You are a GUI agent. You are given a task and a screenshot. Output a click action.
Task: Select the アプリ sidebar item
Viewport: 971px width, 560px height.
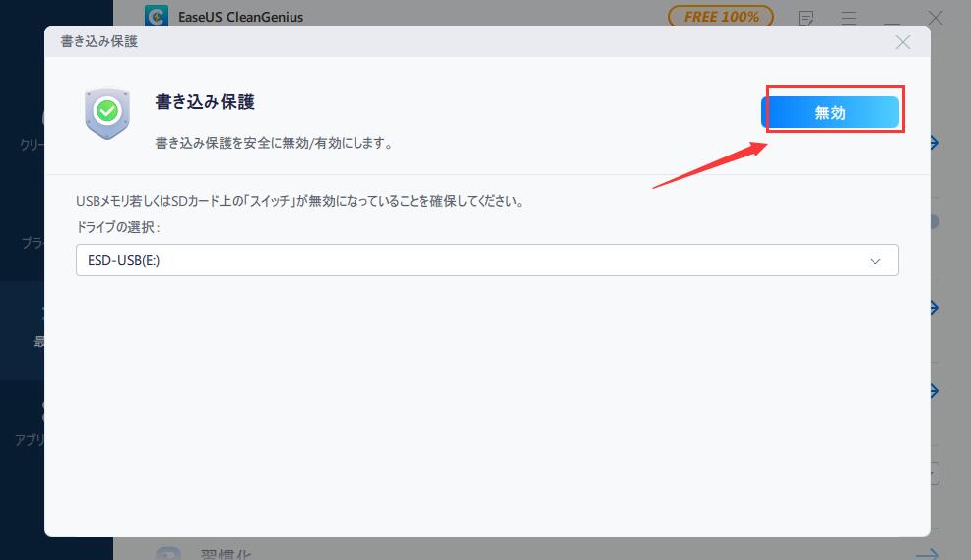click(x=30, y=425)
